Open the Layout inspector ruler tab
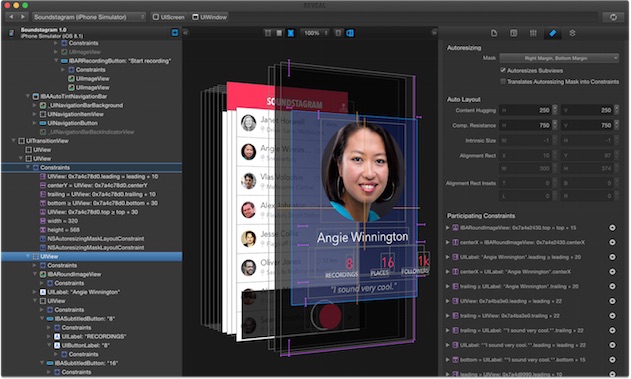The width and height of the screenshot is (631, 379). (553, 33)
